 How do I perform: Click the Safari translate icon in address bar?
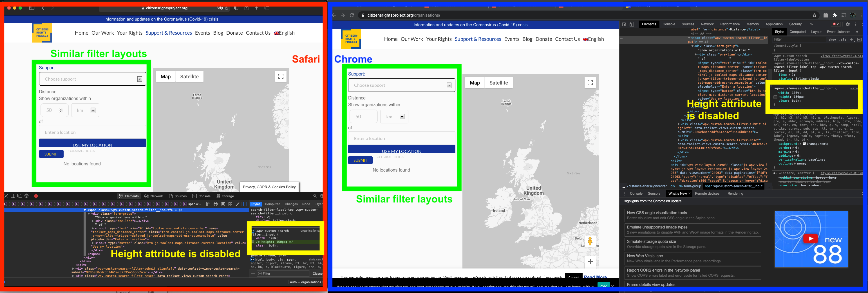(x=220, y=8)
